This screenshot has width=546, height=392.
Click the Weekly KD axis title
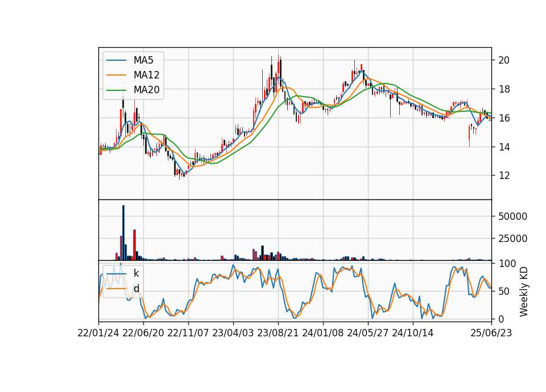pyautogui.click(x=524, y=291)
